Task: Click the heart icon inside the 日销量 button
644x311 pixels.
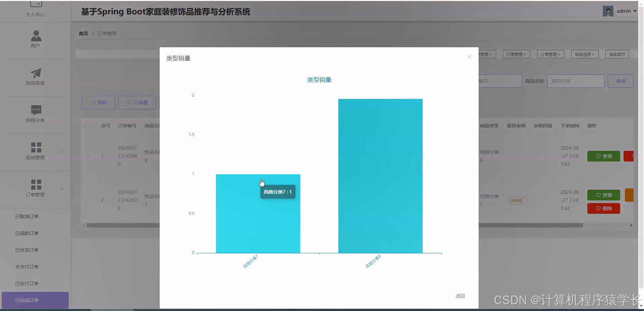Action: point(129,103)
